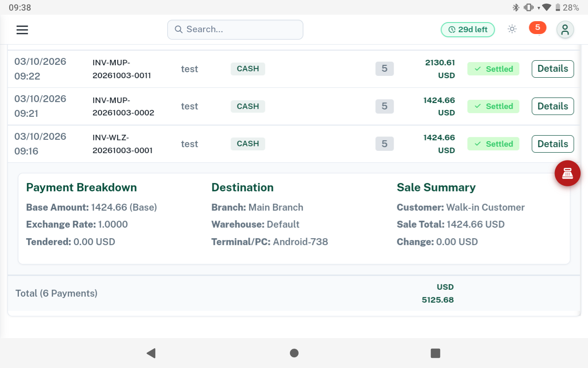Click the date 03/10/2026 09:16
This screenshot has width=588, height=368.
tap(40, 144)
